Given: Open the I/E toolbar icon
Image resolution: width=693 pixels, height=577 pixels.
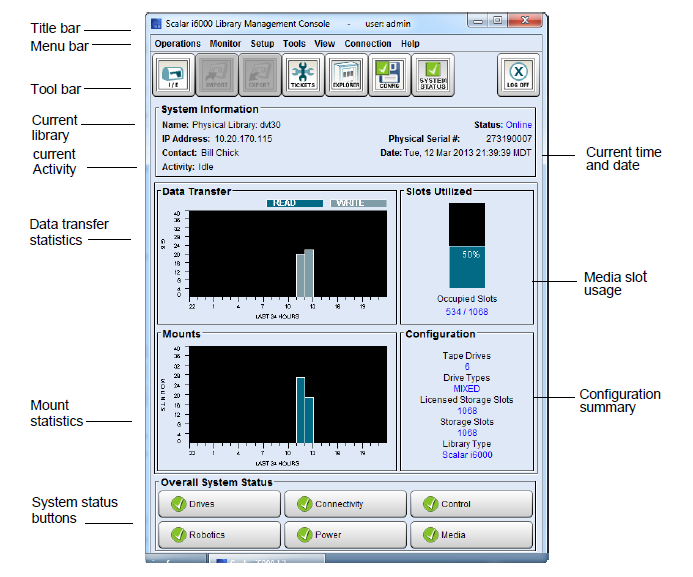Looking at the screenshot, I should point(174,75).
